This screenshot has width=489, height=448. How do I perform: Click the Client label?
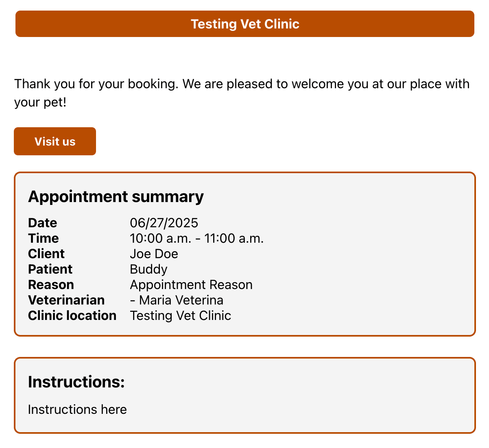tap(46, 254)
